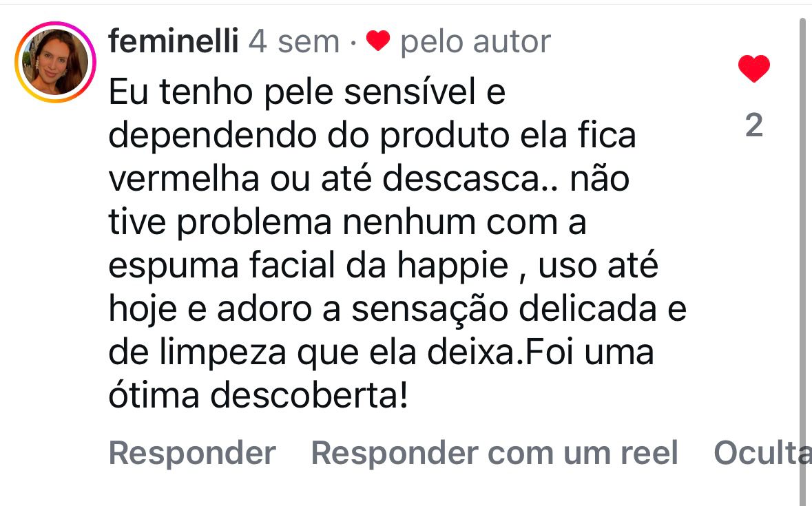Click the word 'happie' in the comment
The width and height of the screenshot is (812, 506).
[x=455, y=266]
